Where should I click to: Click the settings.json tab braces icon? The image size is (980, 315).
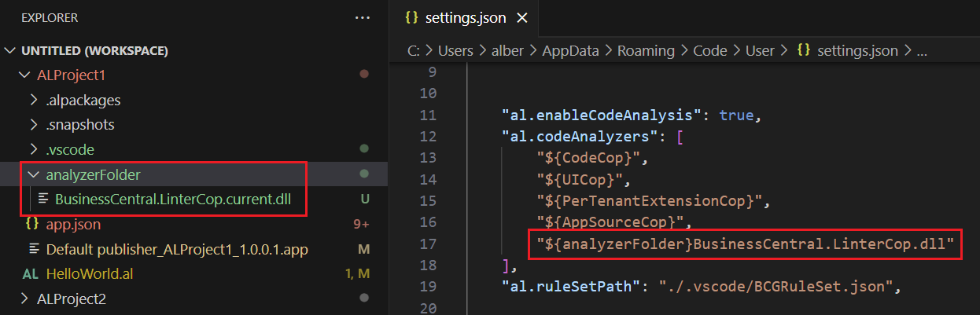point(411,17)
